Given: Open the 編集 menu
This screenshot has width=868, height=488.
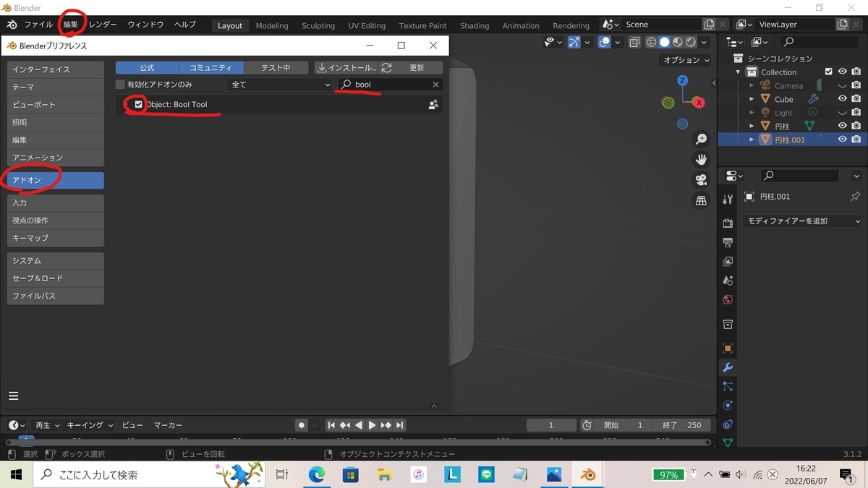Looking at the screenshot, I should [x=70, y=25].
